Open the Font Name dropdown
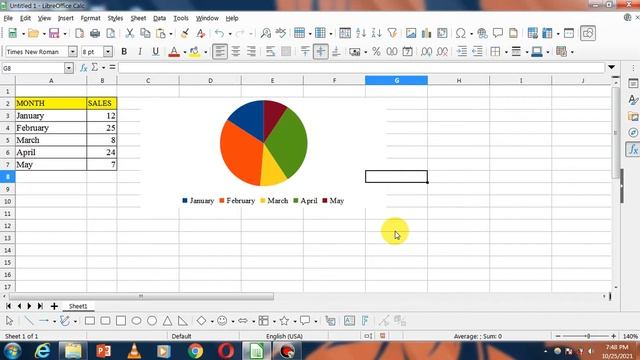Screen dimensions: 640x360 tap(73, 51)
